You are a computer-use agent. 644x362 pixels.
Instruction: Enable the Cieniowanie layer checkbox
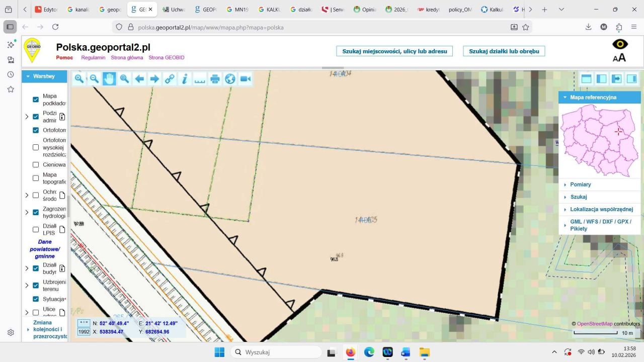coord(36,164)
